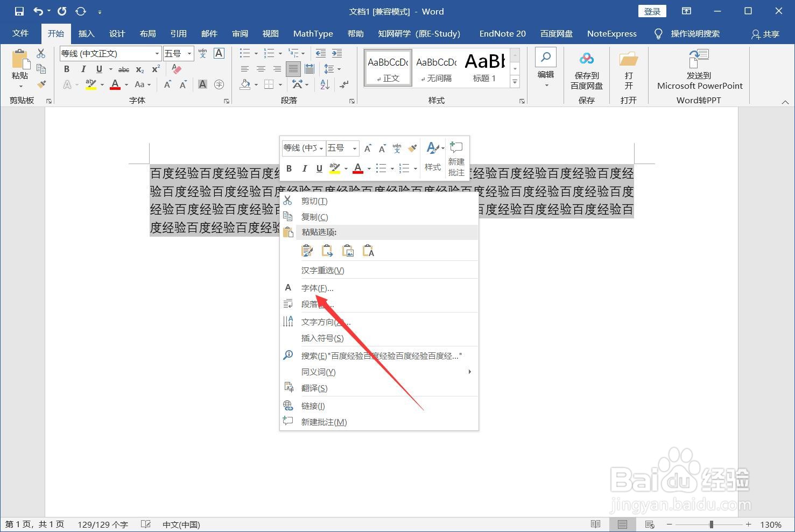Apply the Heading 1 style

(x=485, y=68)
